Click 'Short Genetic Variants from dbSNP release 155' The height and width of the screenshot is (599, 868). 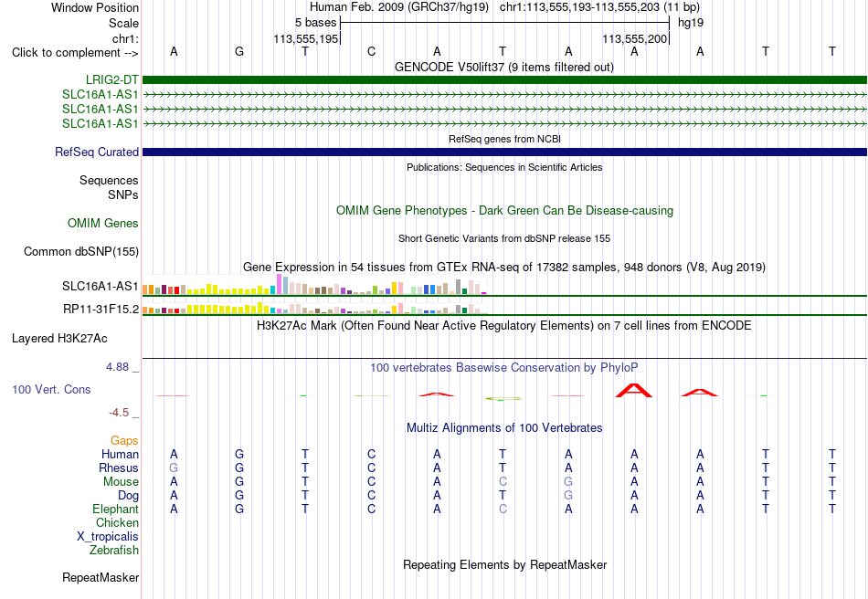[x=504, y=238]
